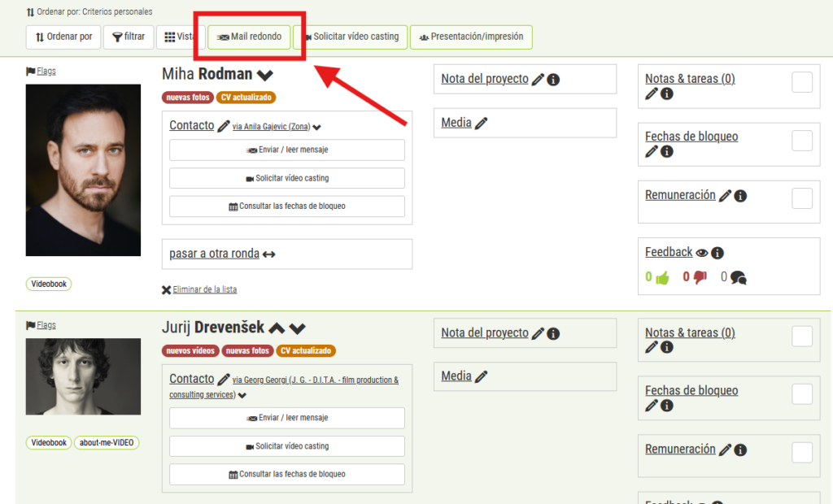
Task: Click thumbs down icon in Feedback
Action: click(700, 277)
